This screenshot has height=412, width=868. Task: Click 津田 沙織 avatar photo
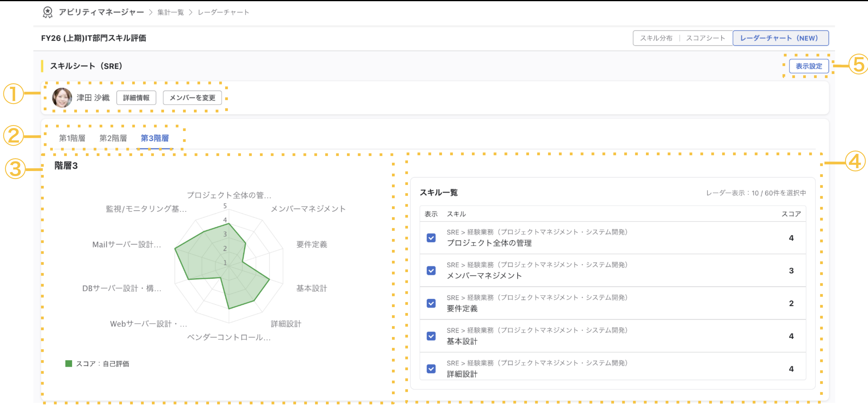click(x=62, y=98)
